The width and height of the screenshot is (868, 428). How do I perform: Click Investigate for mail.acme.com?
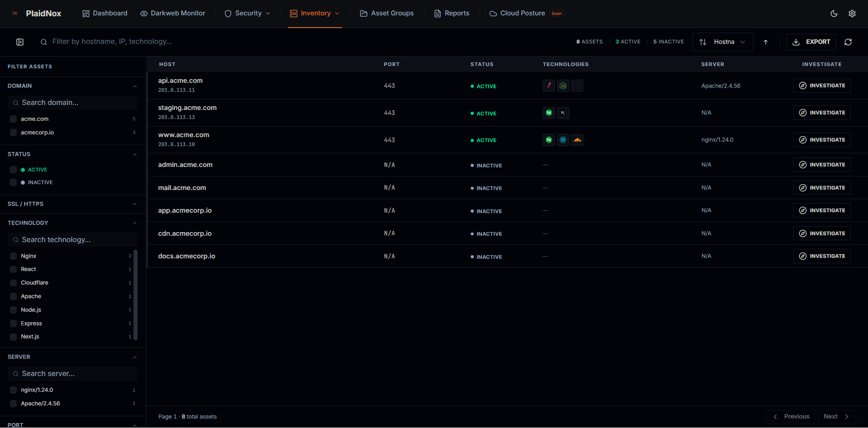coord(822,187)
